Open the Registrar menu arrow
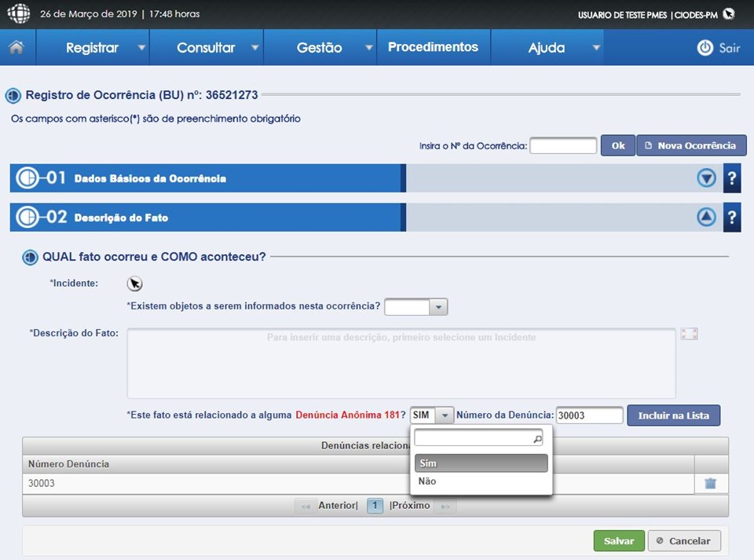 [141, 48]
